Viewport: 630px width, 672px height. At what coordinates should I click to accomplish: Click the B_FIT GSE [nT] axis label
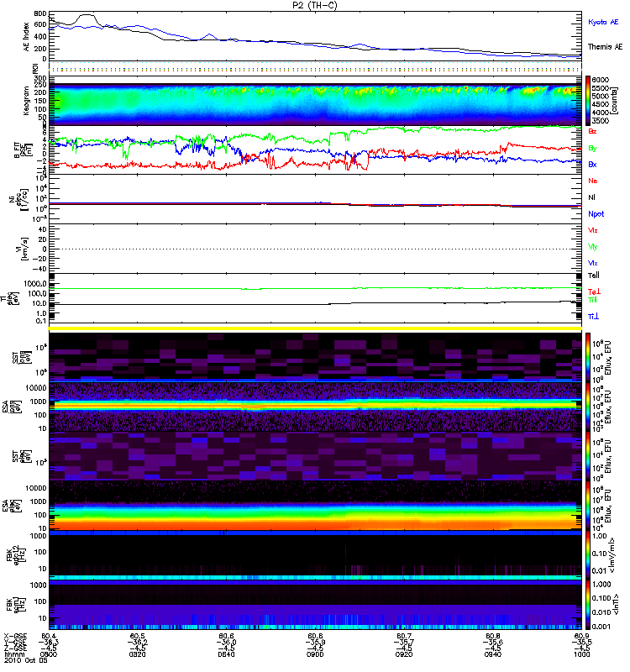[x=22, y=150]
